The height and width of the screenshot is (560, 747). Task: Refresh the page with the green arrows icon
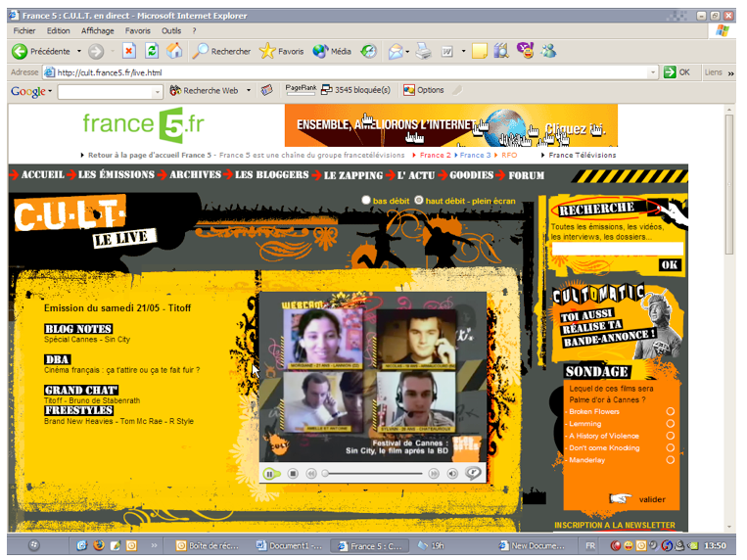tap(152, 51)
